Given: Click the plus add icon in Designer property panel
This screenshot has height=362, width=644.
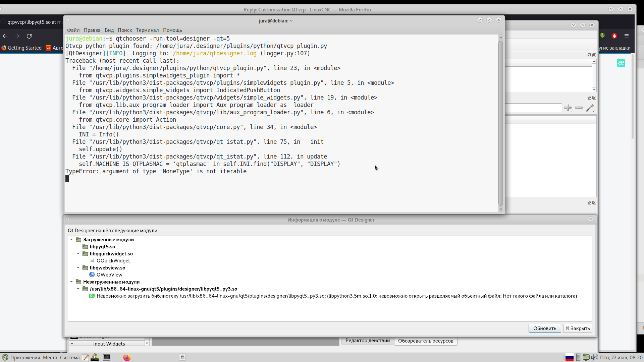Looking at the screenshot, I should (568, 108).
